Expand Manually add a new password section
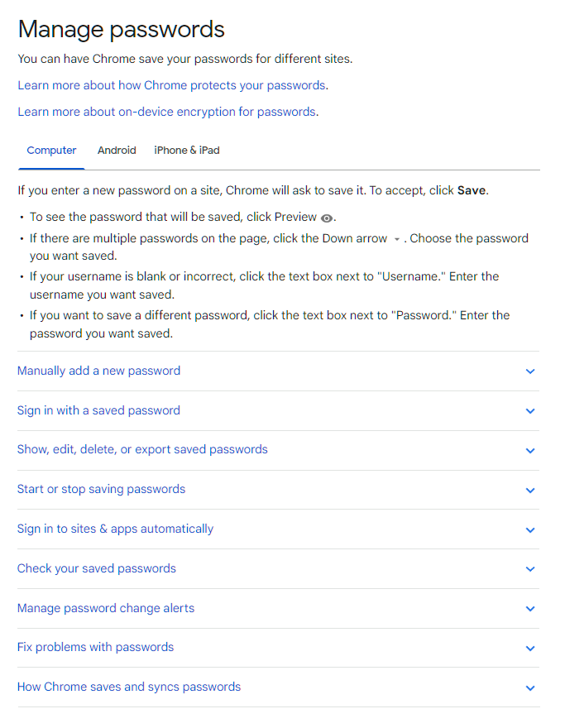This screenshot has height=728, width=565. (98, 371)
